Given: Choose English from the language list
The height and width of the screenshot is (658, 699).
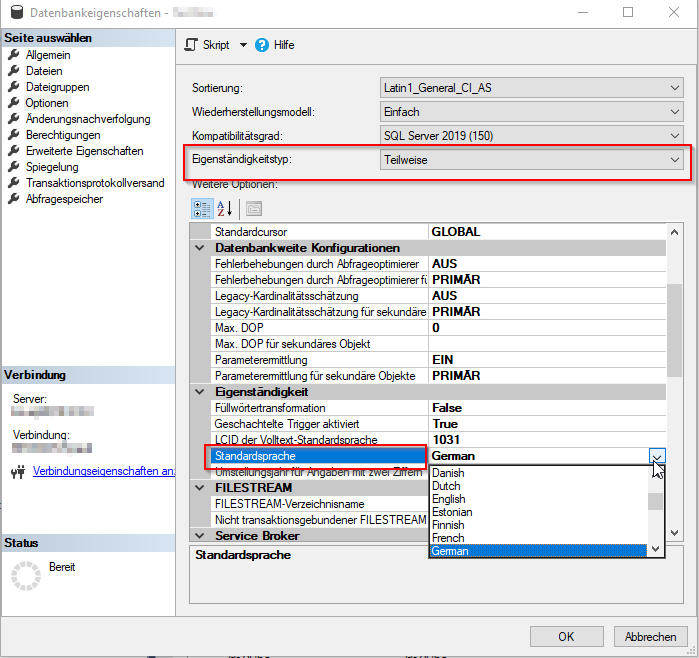Looking at the screenshot, I should (x=449, y=499).
